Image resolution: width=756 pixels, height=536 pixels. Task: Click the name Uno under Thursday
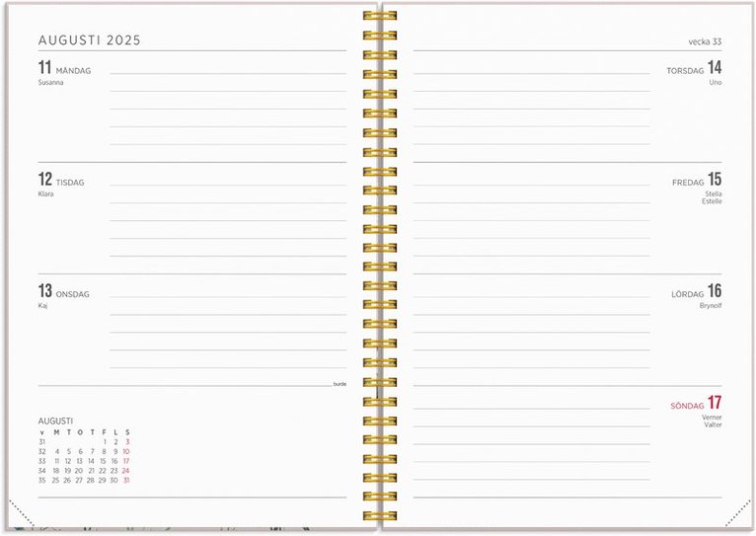point(716,83)
